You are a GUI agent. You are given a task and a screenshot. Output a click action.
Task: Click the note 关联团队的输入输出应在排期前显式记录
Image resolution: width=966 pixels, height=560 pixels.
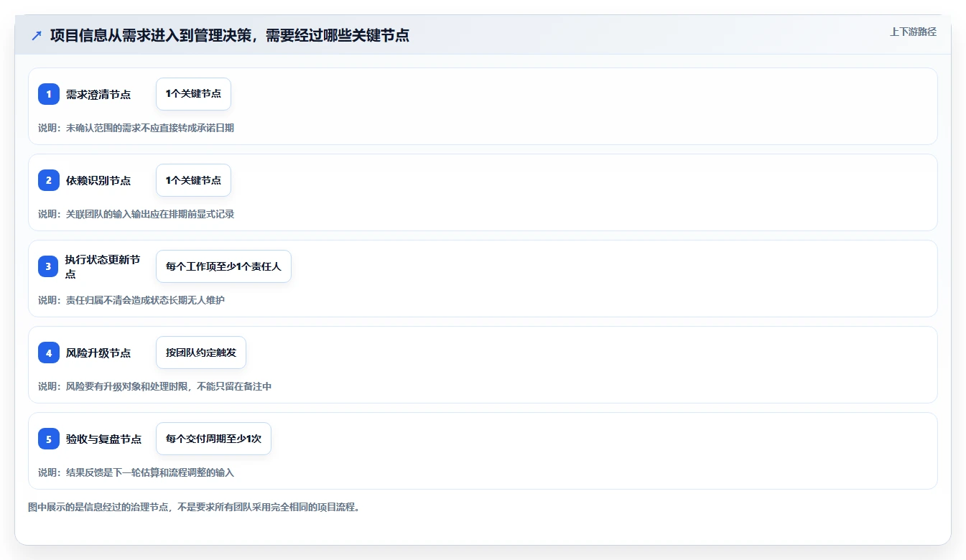point(136,214)
